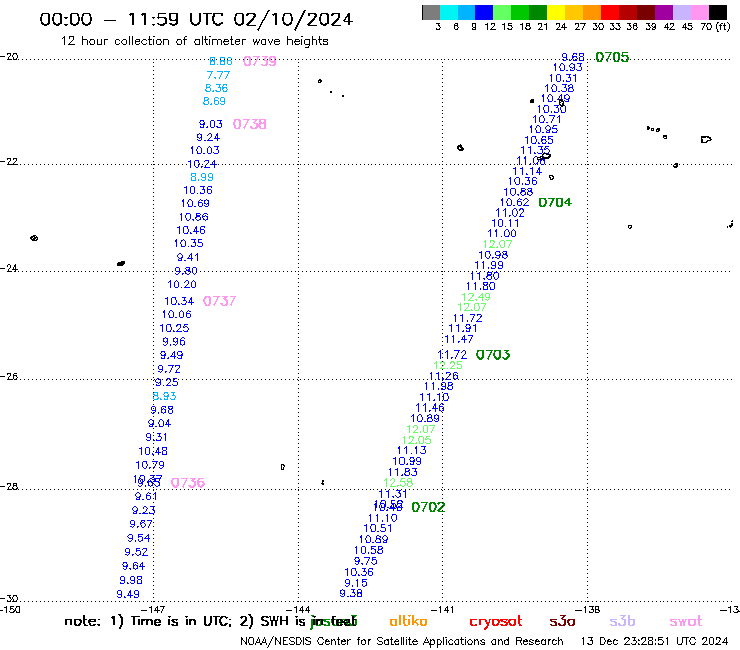Click the wave height value 9.54

click(x=139, y=538)
